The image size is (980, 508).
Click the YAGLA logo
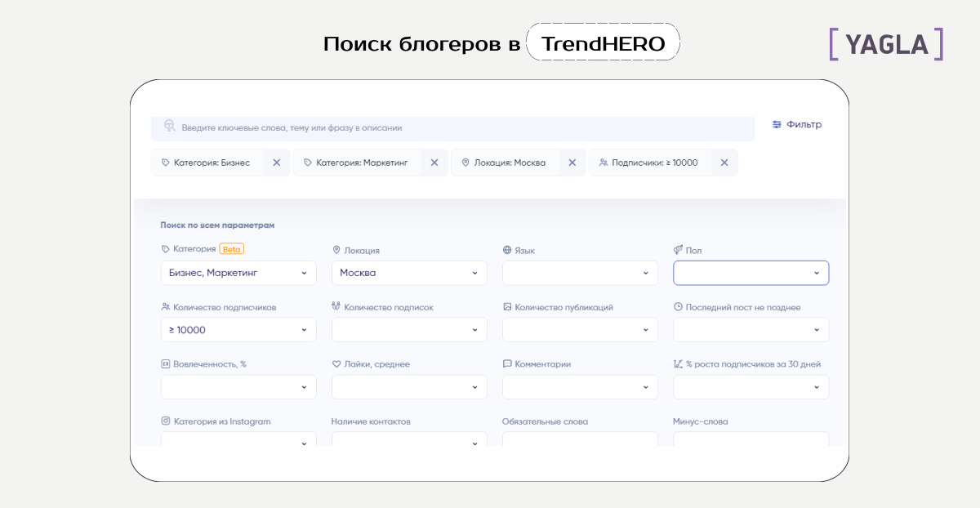point(886,44)
